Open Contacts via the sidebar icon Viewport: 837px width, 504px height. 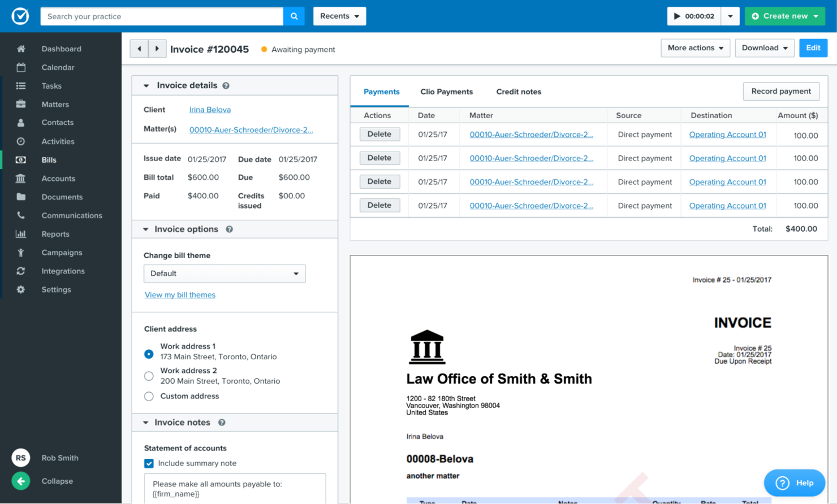click(21, 122)
